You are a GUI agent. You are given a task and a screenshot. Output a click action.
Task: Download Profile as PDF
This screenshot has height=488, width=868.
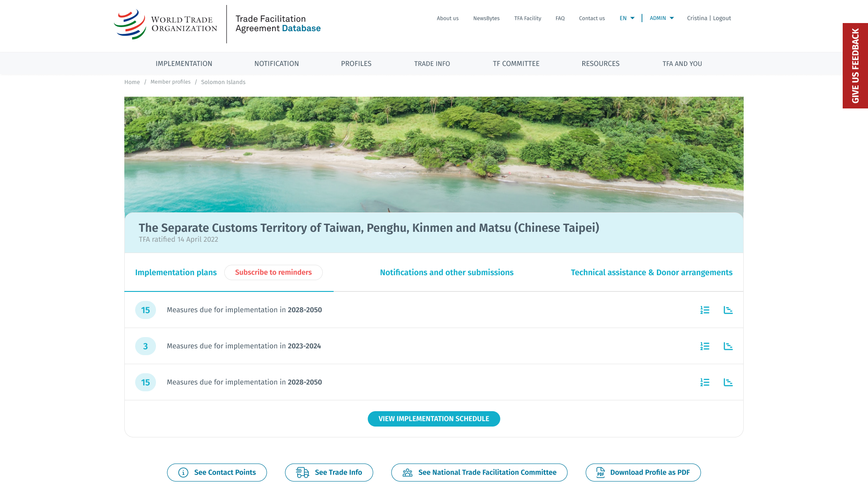643,472
